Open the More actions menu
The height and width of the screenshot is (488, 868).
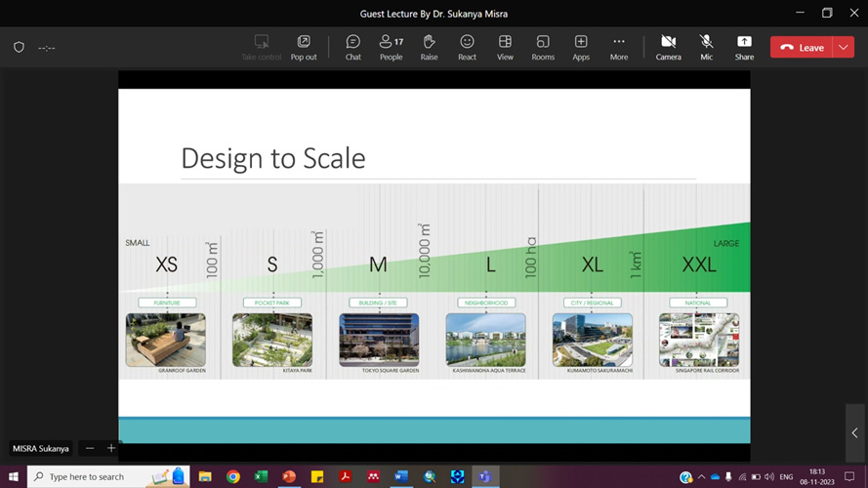[619, 47]
